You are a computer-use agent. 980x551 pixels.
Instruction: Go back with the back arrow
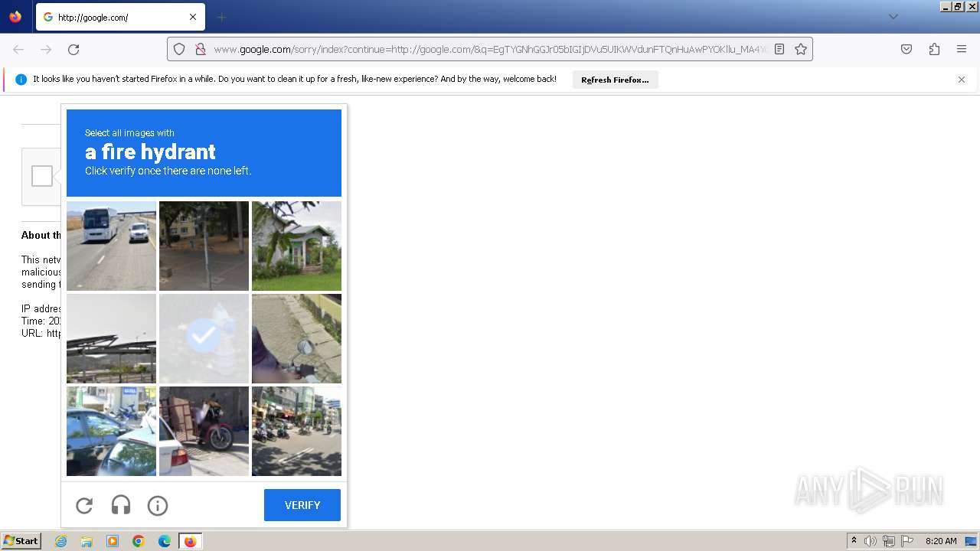pyautogui.click(x=18, y=49)
